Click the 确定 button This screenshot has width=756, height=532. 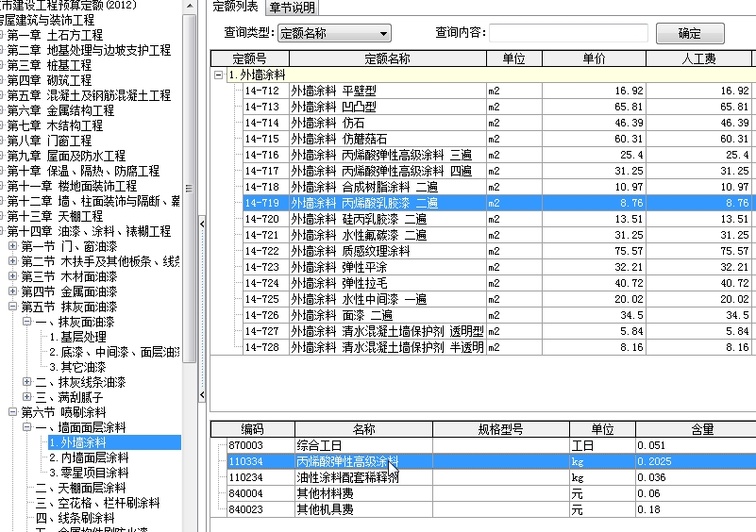click(690, 33)
